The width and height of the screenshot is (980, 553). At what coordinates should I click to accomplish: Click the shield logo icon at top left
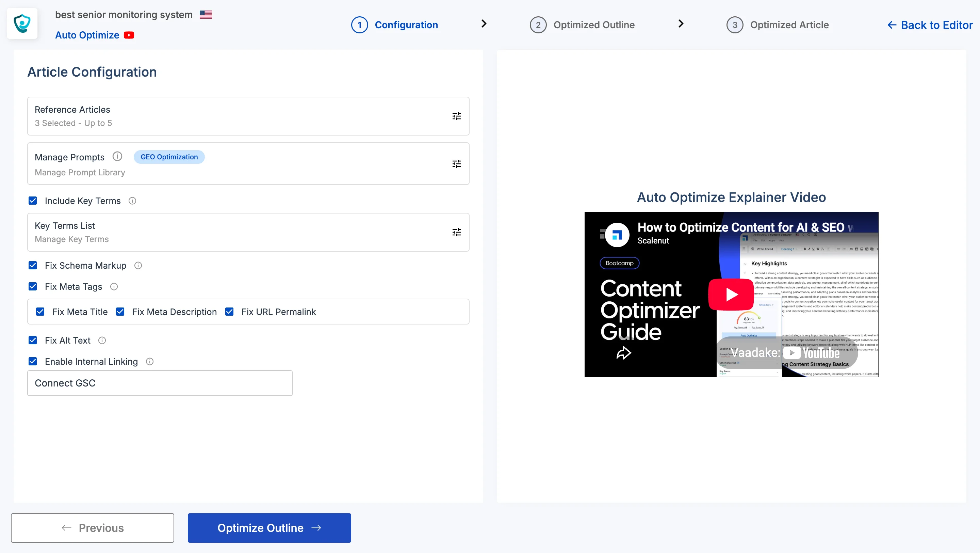coord(22,23)
